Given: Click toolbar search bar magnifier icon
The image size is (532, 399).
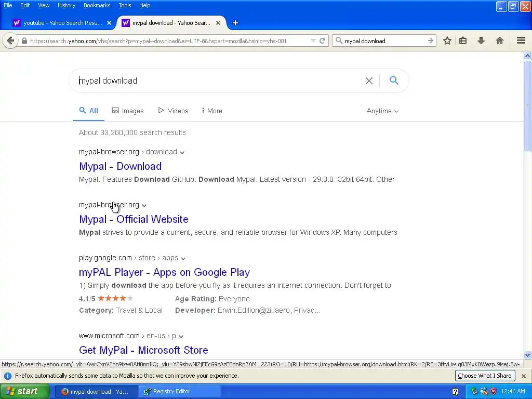Looking at the screenshot, I should coord(339,41).
